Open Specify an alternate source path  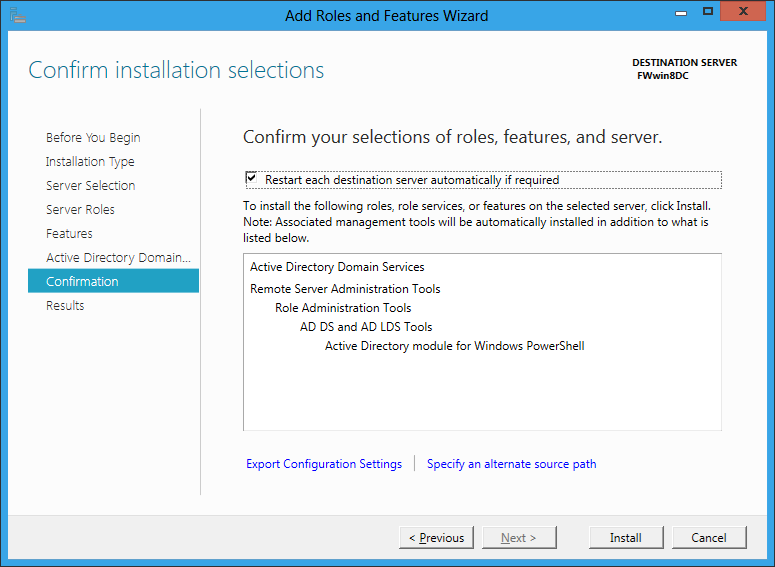pyautogui.click(x=511, y=464)
